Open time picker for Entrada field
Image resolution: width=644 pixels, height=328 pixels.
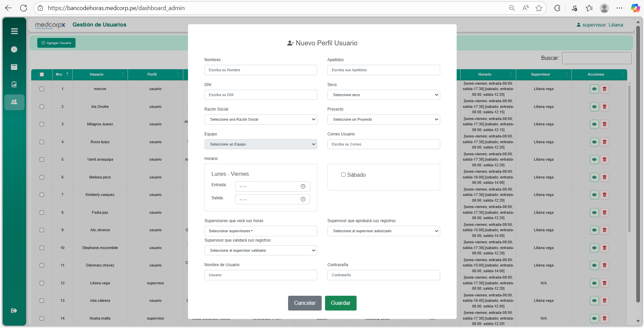(303, 187)
